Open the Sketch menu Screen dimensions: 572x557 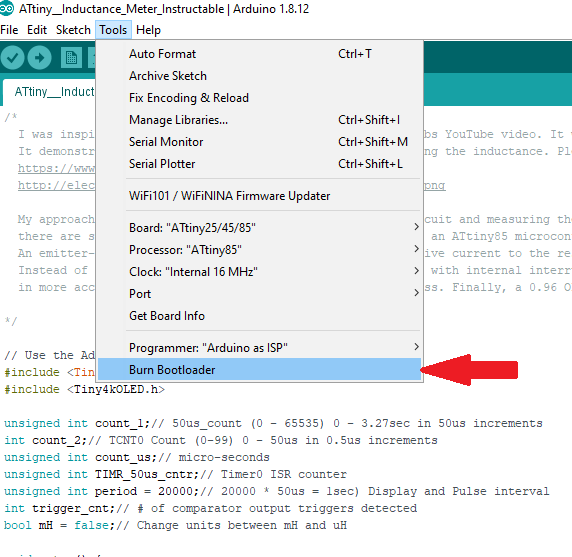73,30
